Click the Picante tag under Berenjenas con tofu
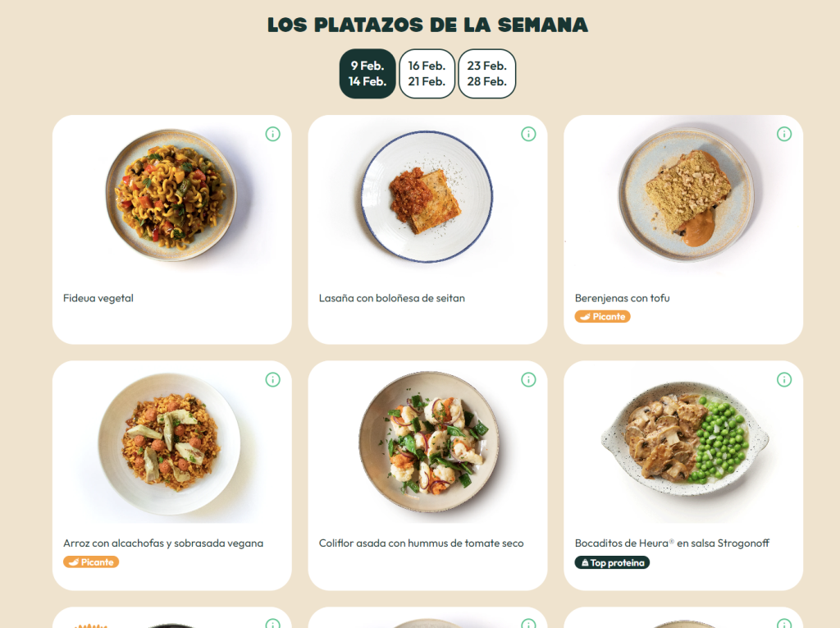Screen dimensions: 840x628 tap(603, 316)
